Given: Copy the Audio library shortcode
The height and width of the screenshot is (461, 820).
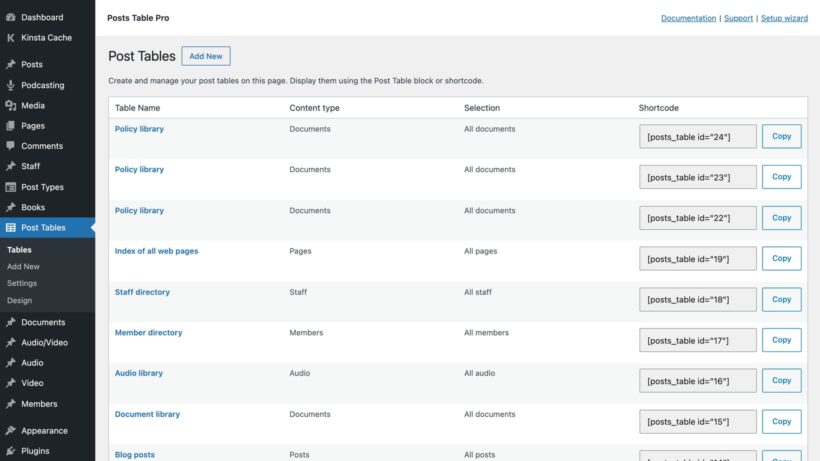Looking at the screenshot, I should coord(781,381).
